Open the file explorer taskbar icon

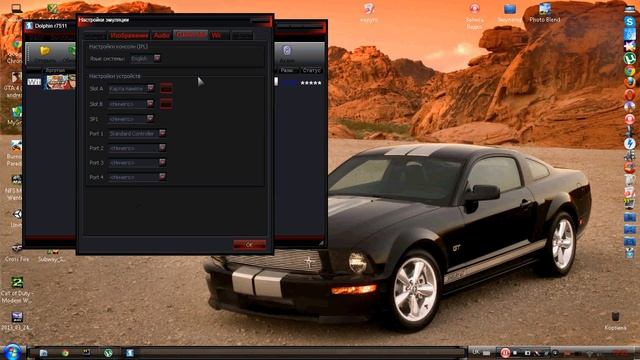(x=43, y=353)
